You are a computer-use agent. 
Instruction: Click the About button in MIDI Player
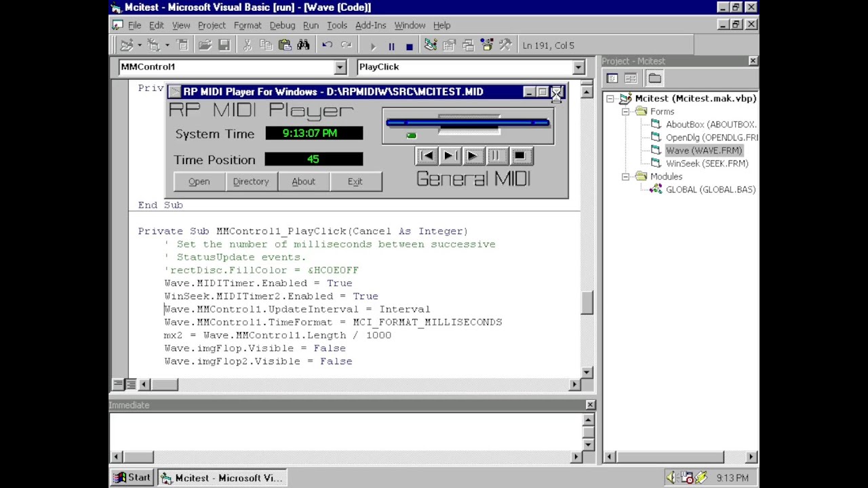pyautogui.click(x=303, y=182)
